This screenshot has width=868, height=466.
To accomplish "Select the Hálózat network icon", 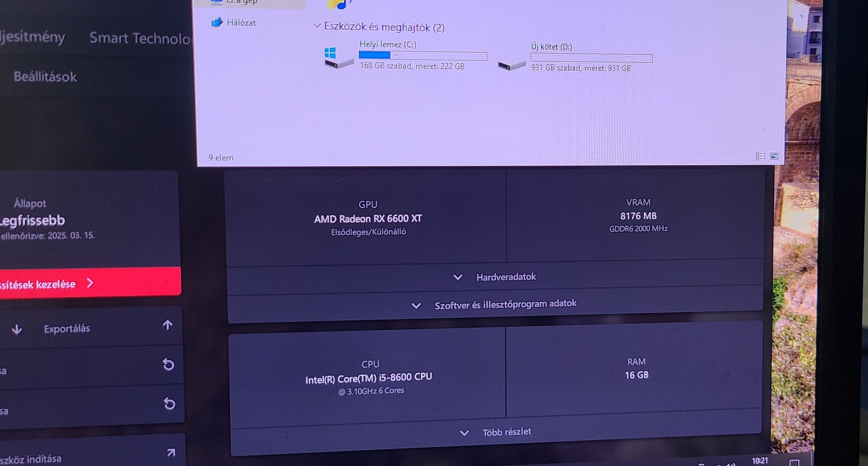I will coord(217,22).
